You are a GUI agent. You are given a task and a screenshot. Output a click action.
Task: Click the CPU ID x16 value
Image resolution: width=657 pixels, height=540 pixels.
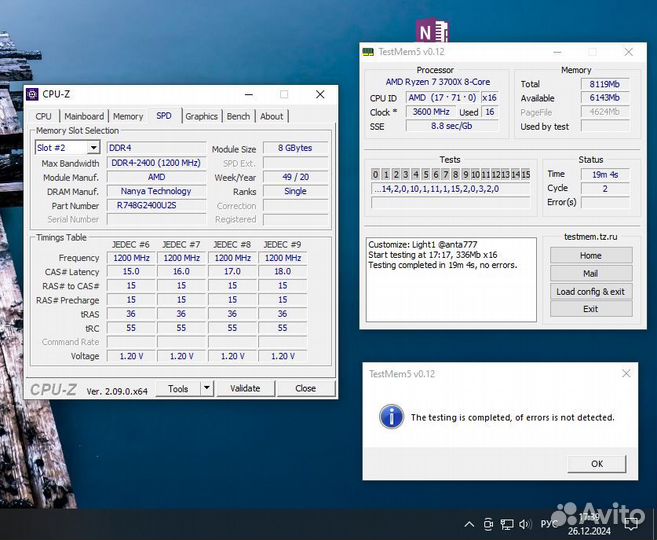tap(489, 98)
